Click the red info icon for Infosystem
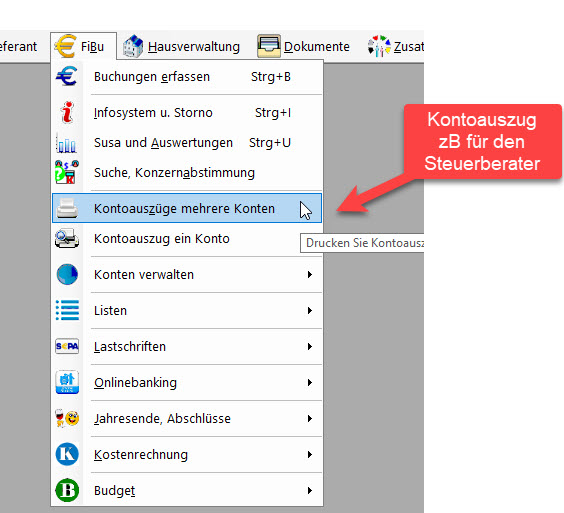 [x=67, y=112]
